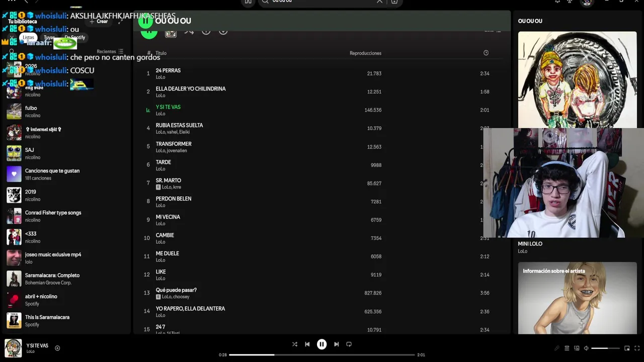Click the equalizer icon beside Y SI TE VAS
This screenshot has height=362, width=644.
point(148,110)
